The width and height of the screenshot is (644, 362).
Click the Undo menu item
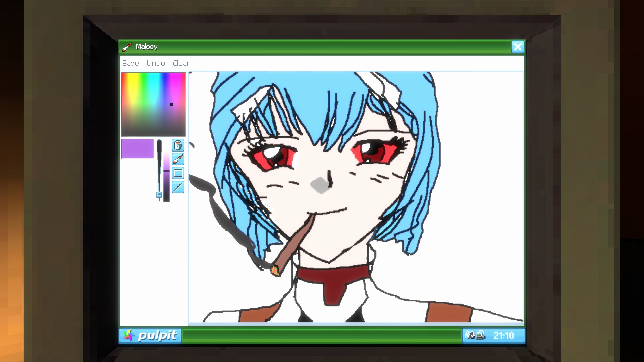pos(156,63)
